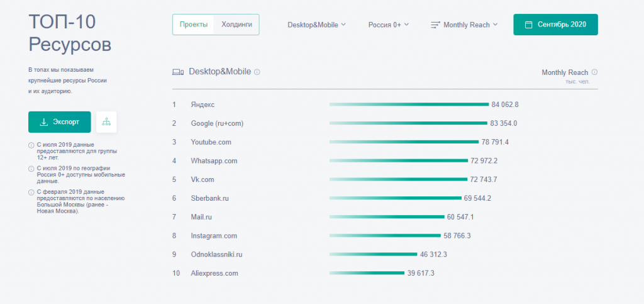This screenshot has height=304, width=644.
Task: Click the value 60 547.1
Action: coord(460,217)
